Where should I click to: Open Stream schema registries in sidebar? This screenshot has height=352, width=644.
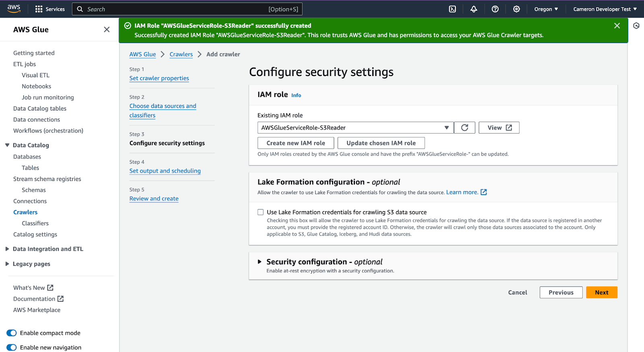pos(47,179)
